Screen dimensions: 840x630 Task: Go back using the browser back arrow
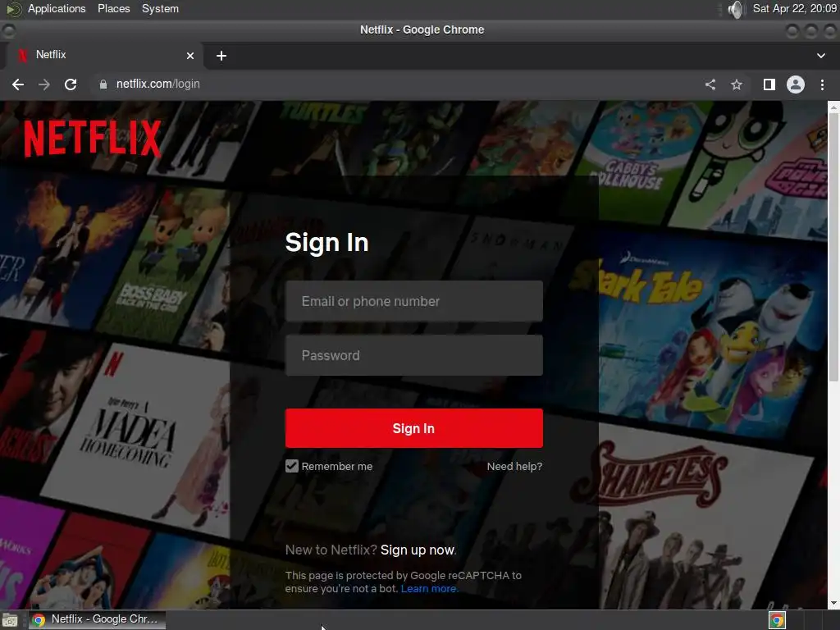tap(18, 84)
